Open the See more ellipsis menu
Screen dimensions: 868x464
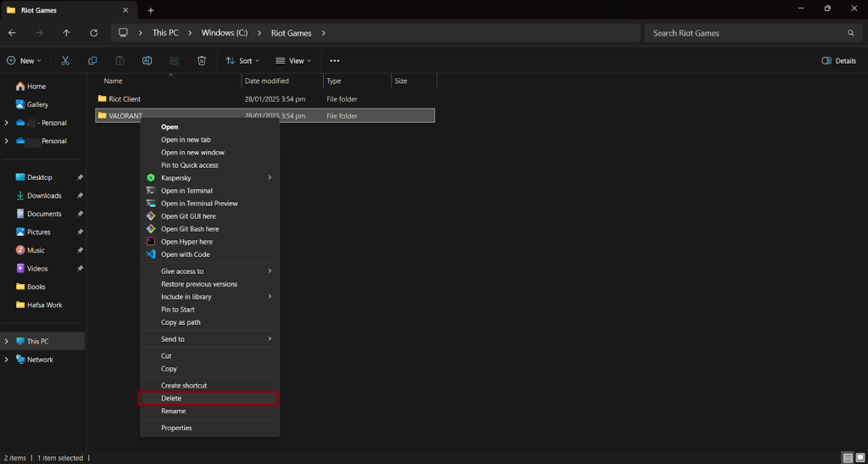334,61
